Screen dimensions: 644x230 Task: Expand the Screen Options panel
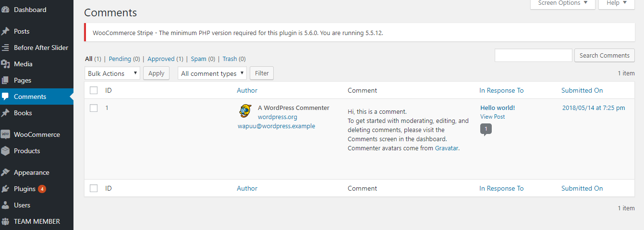562,3
